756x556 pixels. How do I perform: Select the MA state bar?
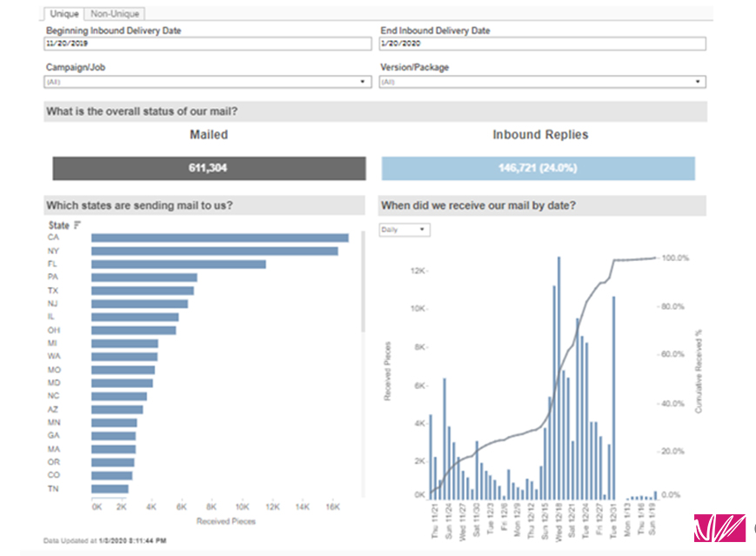(x=113, y=449)
